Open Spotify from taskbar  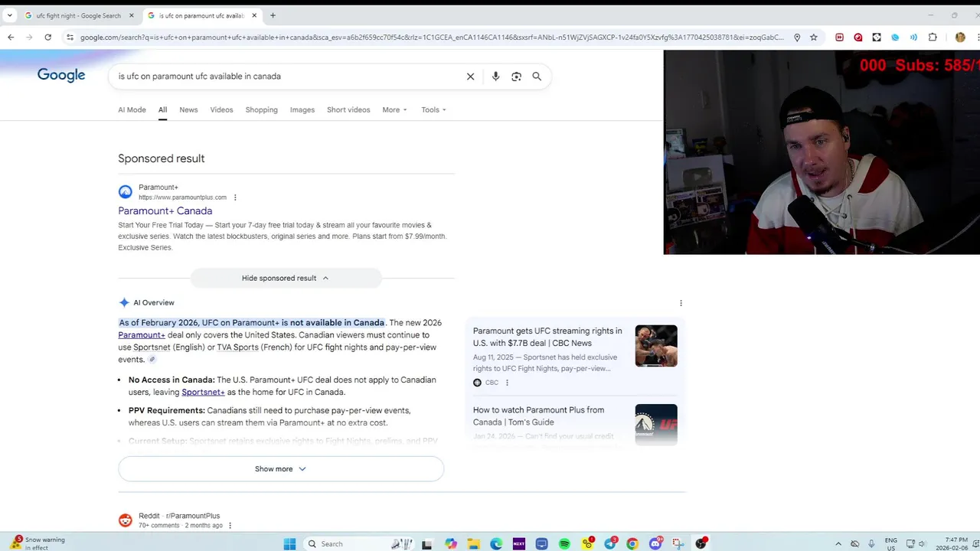tap(564, 544)
